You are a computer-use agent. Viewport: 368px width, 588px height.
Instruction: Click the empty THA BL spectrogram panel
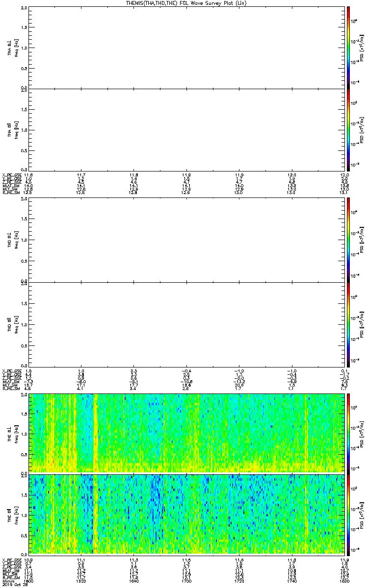point(186,48)
